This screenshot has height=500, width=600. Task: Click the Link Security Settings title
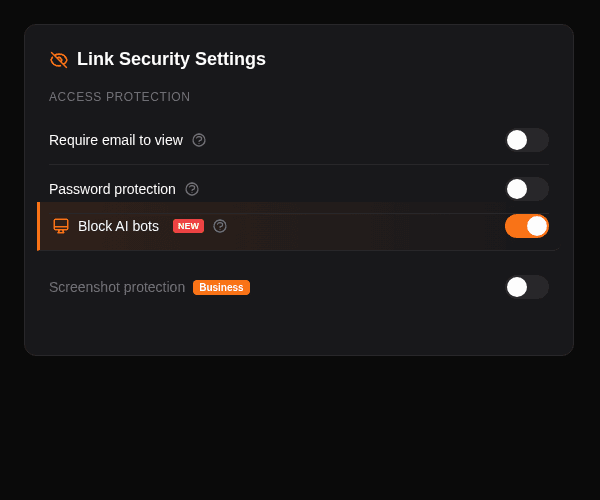(171, 59)
